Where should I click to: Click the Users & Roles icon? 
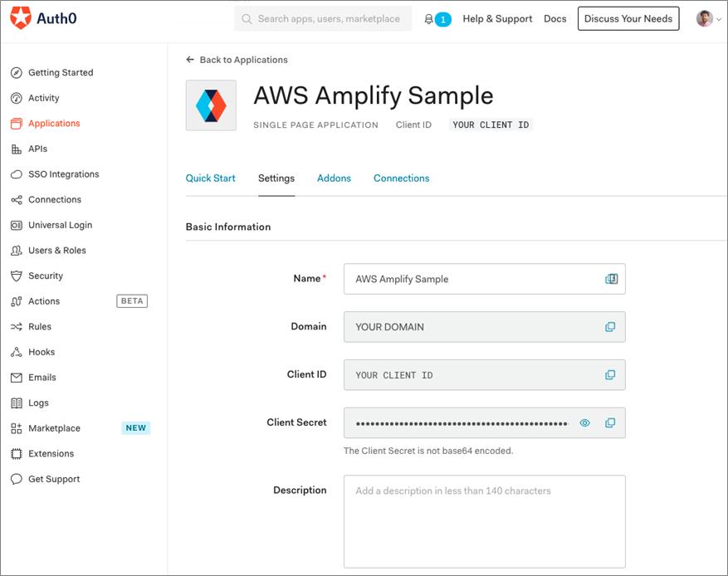[x=17, y=251]
